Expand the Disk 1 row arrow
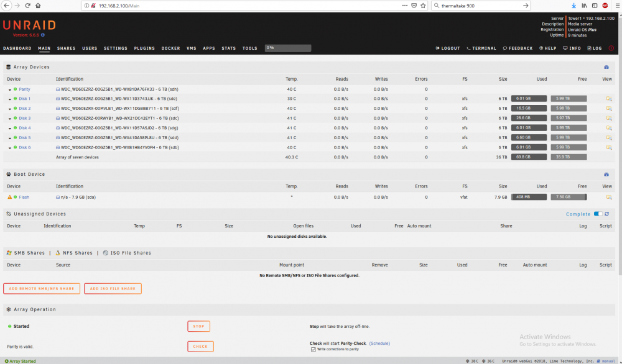This screenshot has height=364, width=622. point(10,99)
